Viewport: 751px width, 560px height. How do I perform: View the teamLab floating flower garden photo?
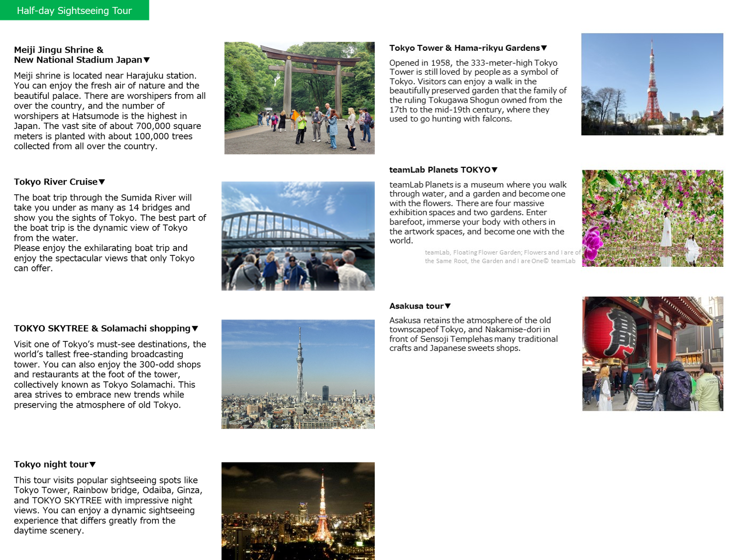click(x=652, y=218)
